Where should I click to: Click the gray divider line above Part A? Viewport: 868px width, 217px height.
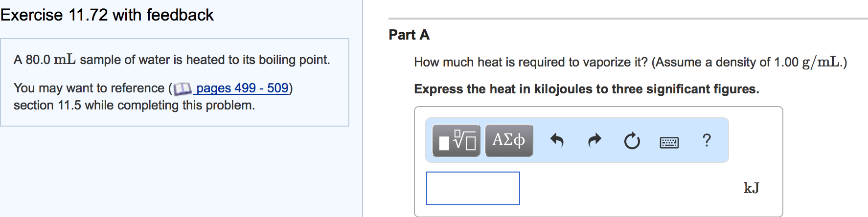[628, 19]
